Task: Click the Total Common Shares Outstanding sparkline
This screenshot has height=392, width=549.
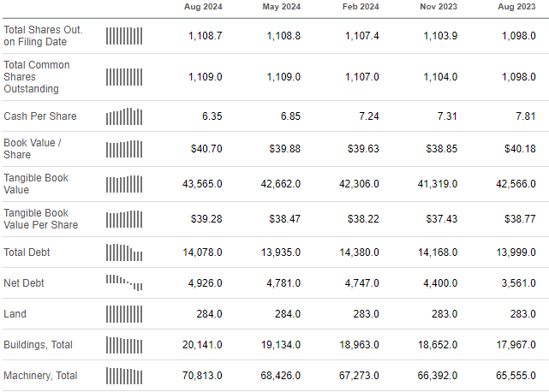Action: (x=124, y=77)
